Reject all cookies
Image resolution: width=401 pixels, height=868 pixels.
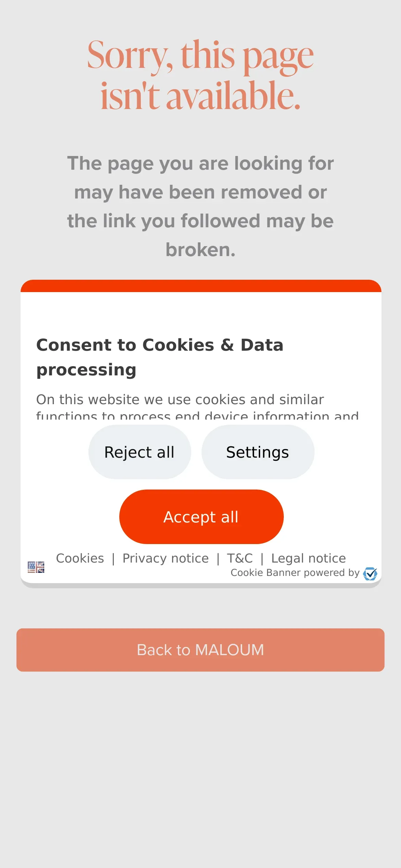pos(139,452)
